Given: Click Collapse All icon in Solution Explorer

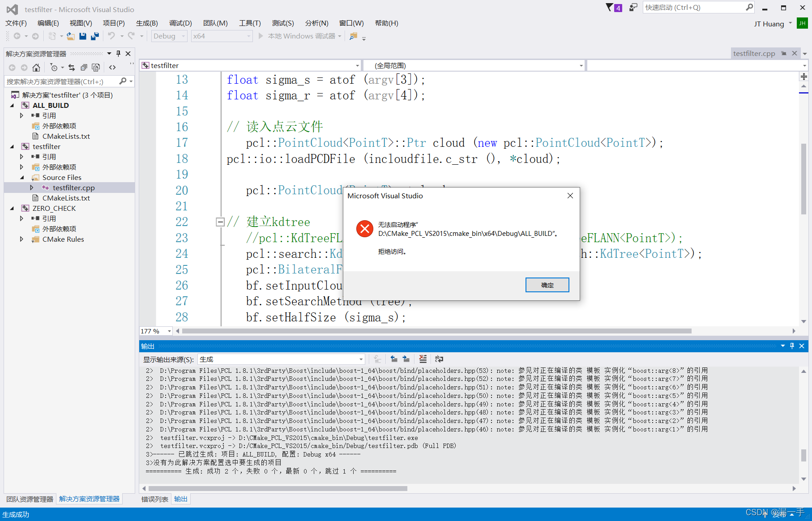Looking at the screenshot, I should click(84, 68).
